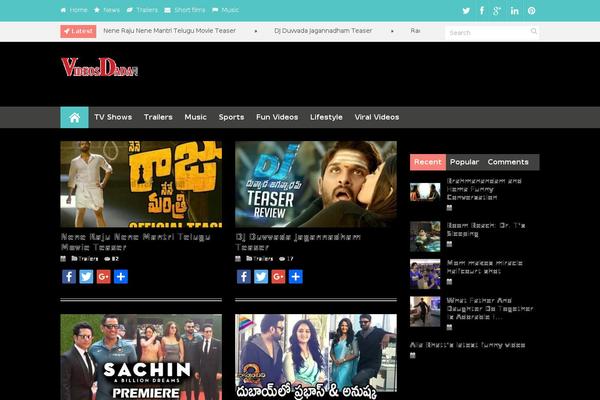Viewport: 600px width, 400px height.
Task: Open Music in the main navigation
Action: (196, 117)
